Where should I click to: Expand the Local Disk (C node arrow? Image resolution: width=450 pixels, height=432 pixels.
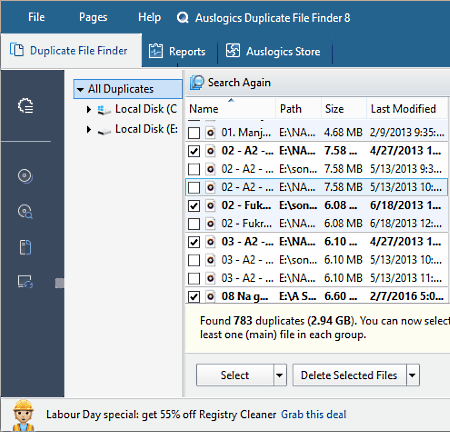[89, 109]
